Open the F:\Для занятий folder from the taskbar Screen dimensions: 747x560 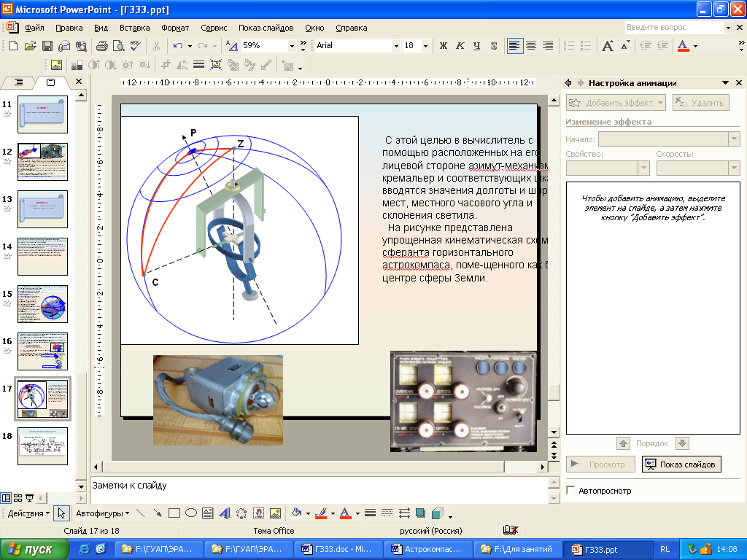pyautogui.click(x=517, y=550)
